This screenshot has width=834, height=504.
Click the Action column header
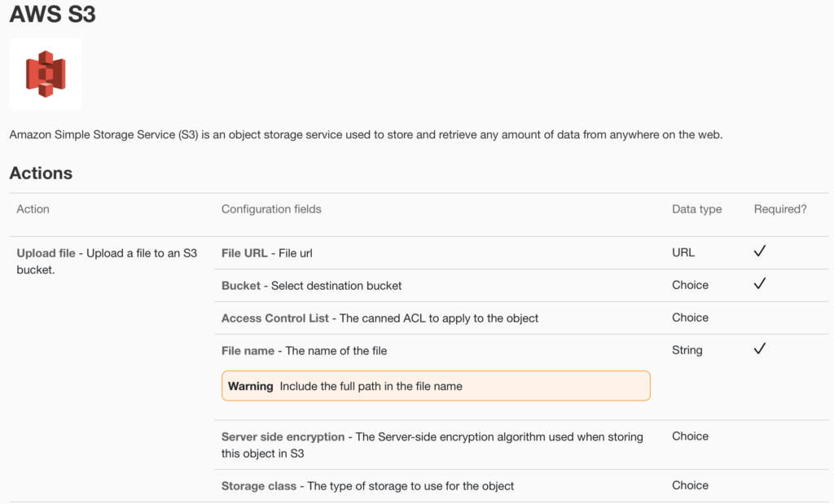pos(33,209)
